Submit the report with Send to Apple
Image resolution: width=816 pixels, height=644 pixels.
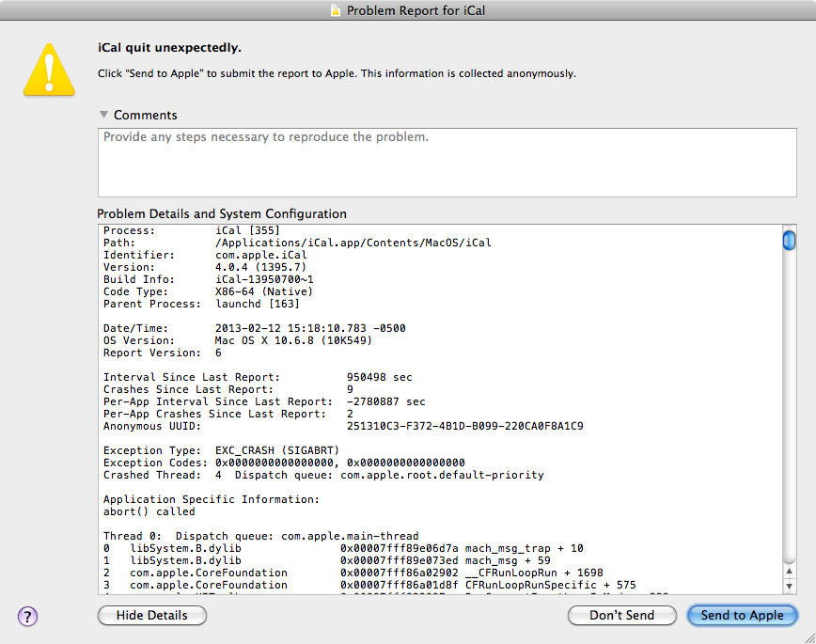(x=742, y=615)
